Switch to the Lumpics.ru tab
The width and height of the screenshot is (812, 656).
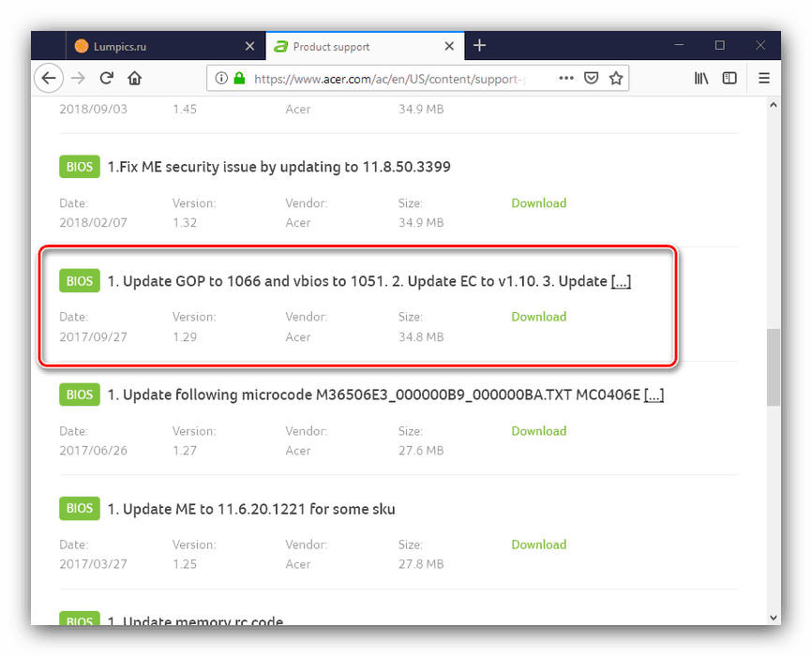point(166,46)
